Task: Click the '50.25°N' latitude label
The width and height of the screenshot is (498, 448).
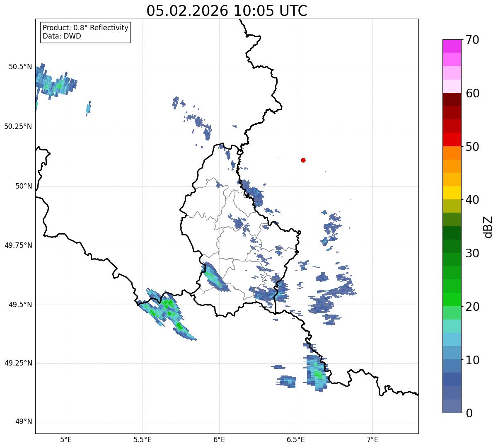Action: (x=18, y=126)
